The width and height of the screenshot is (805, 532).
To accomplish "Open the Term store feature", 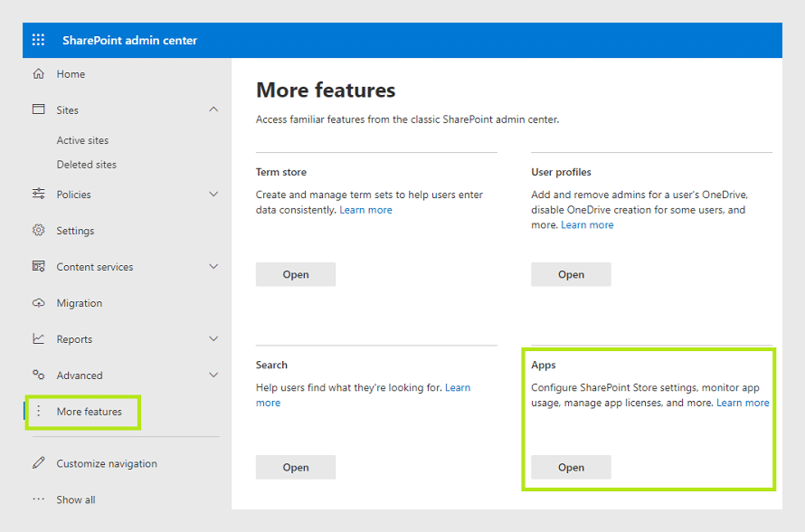I will coord(296,274).
